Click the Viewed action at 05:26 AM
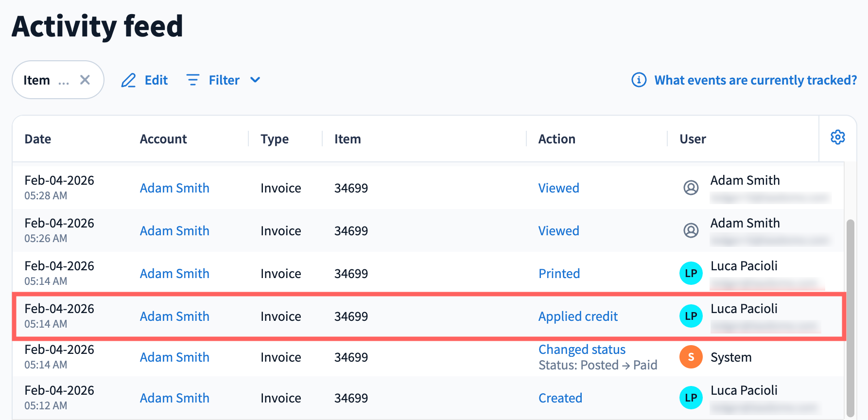Screen dimensions: 868x420 (x=558, y=231)
